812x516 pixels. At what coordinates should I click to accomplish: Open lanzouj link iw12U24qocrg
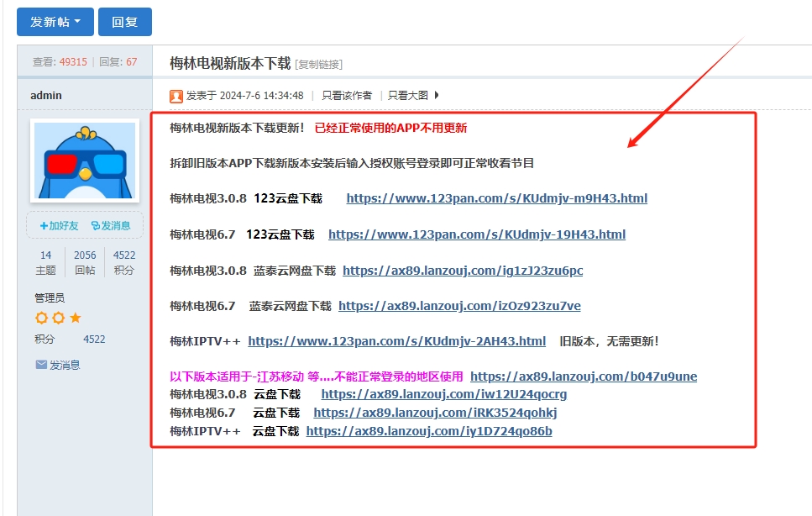(x=444, y=394)
